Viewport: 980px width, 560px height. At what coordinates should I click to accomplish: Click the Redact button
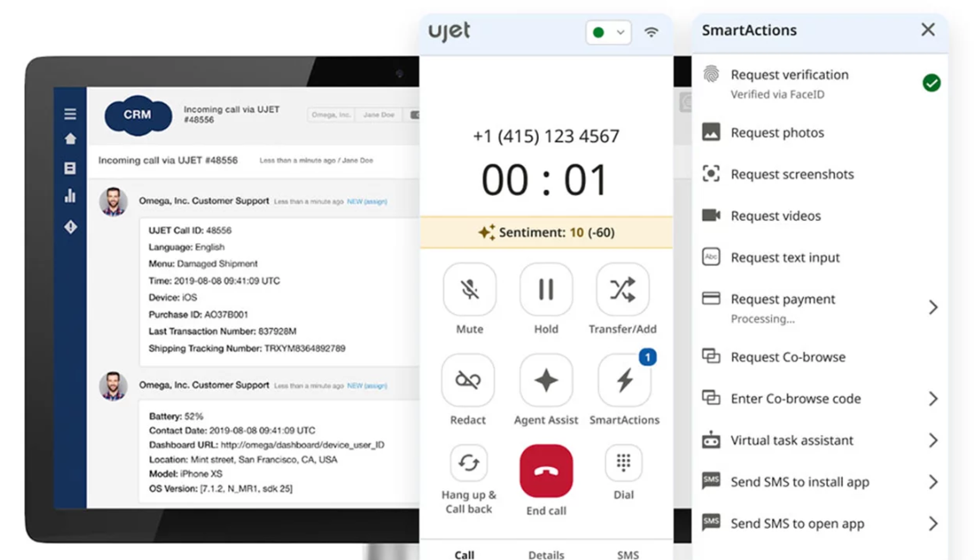(468, 381)
